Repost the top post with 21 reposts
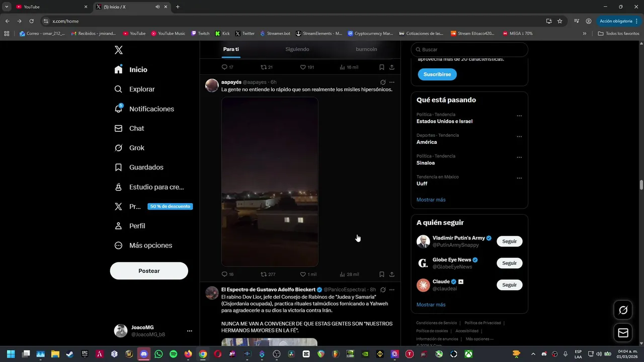This screenshot has width=644, height=362. pyautogui.click(x=267, y=67)
